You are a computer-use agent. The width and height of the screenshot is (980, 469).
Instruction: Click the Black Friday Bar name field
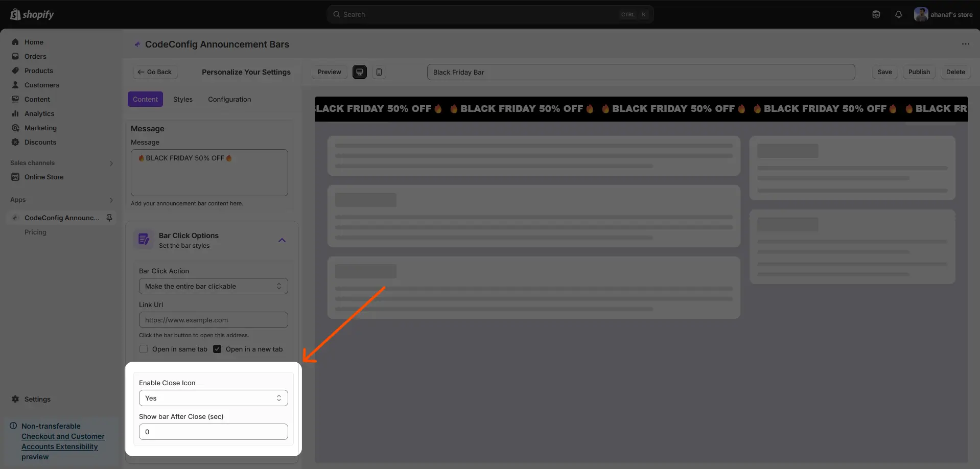coord(641,72)
